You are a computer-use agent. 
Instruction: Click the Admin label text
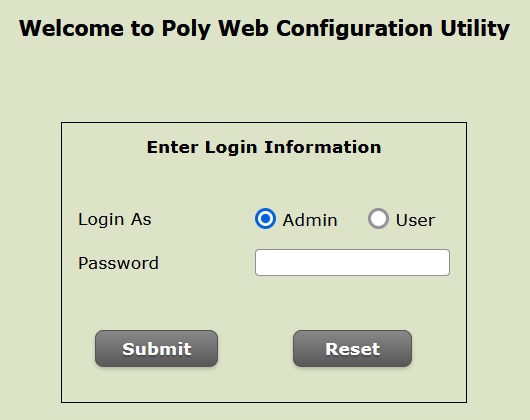(x=310, y=220)
